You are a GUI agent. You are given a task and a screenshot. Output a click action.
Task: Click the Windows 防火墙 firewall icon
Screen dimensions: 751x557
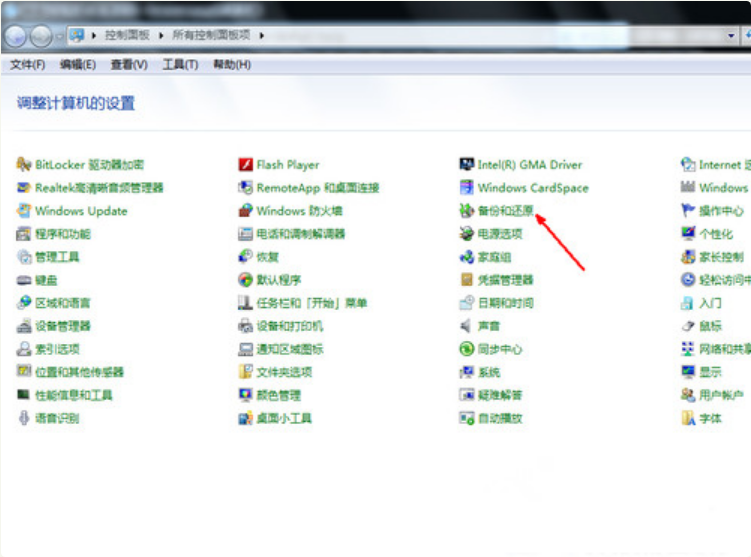pos(245,211)
